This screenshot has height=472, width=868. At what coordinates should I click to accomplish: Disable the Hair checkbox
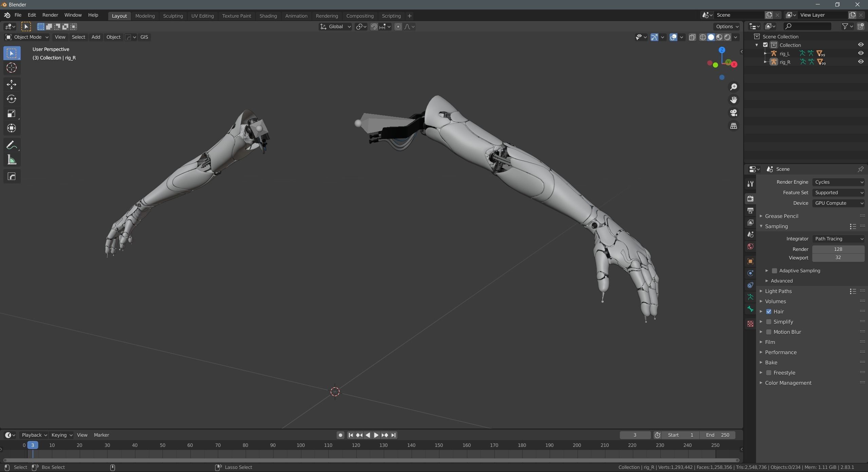point(769,311)
